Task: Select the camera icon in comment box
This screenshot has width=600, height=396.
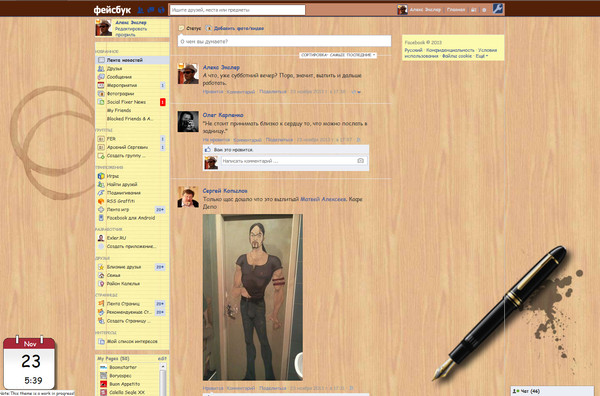Action: [x=360, y=161]
